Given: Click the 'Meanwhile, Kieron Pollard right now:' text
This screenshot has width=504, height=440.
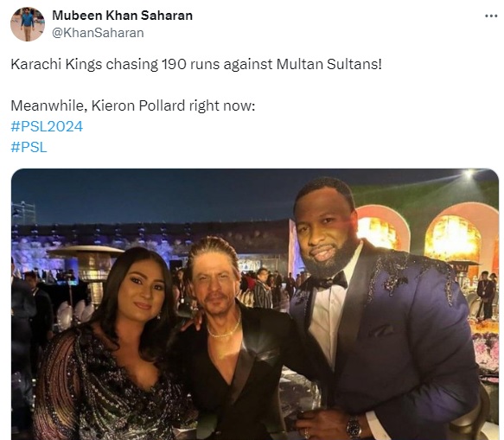Looking at the screenshot, I should pyautogui.click(x=133, y=105).
